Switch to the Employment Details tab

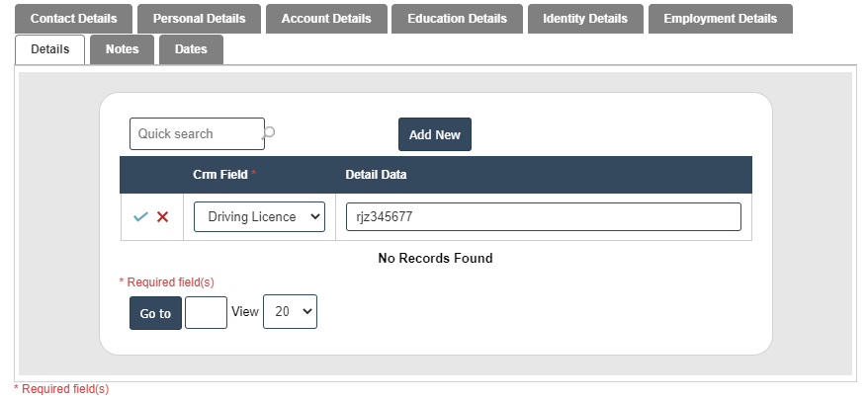point(721,19)
